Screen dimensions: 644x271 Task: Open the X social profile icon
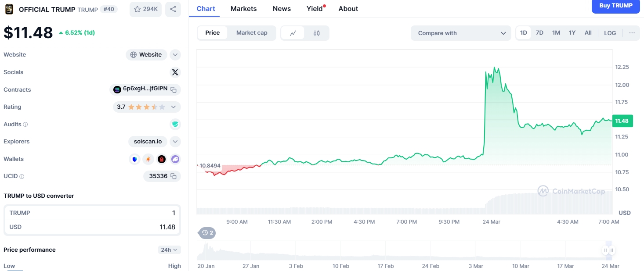[175, 72]
